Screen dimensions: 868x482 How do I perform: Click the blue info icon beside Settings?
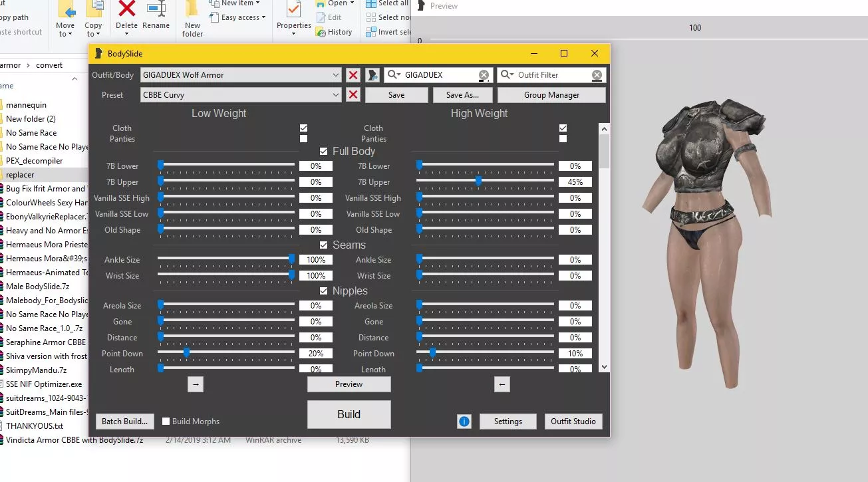pos(464,422)
